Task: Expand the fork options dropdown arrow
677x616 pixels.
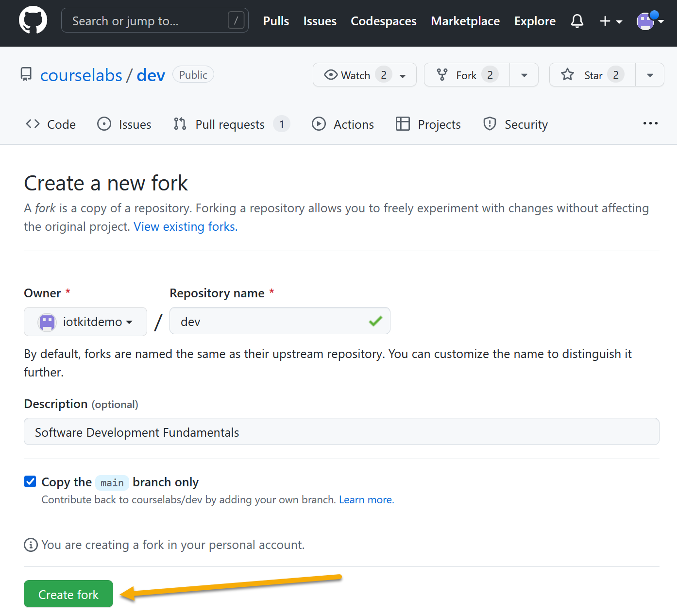Action: (524, 75)
